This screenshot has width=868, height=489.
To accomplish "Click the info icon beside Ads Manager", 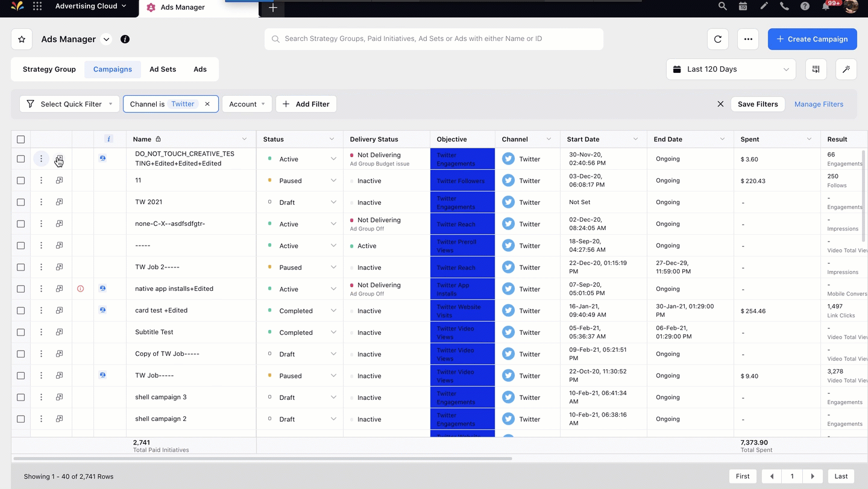I will 125,39.
